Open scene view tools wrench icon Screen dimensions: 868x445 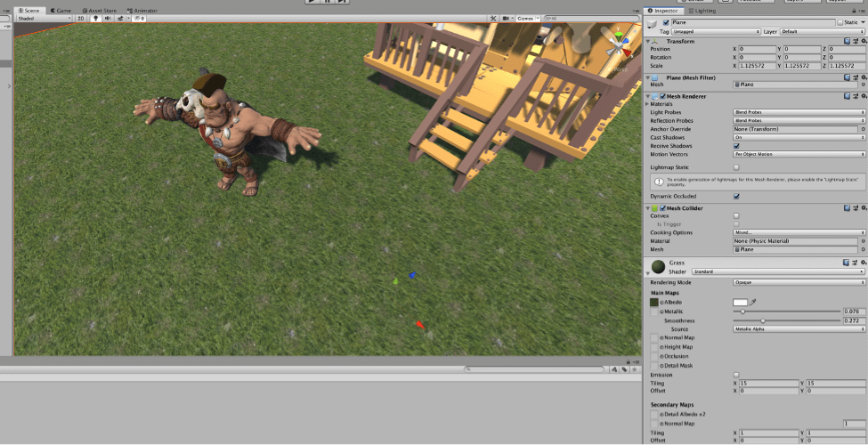(x=492, y=19)
